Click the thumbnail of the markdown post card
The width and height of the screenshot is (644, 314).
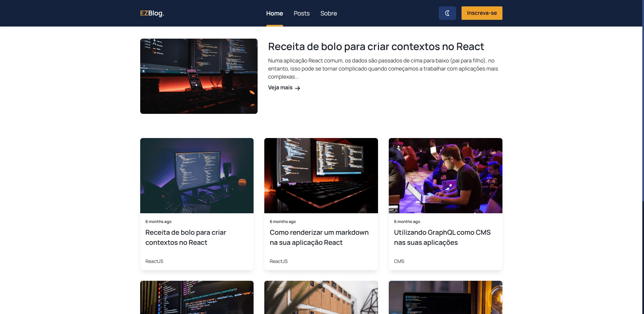click(x=321, y=175)
